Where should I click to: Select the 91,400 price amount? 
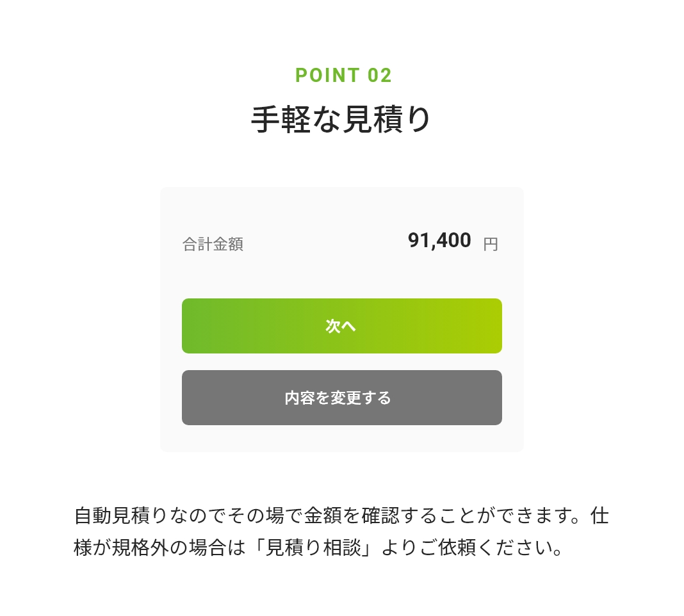439,240
